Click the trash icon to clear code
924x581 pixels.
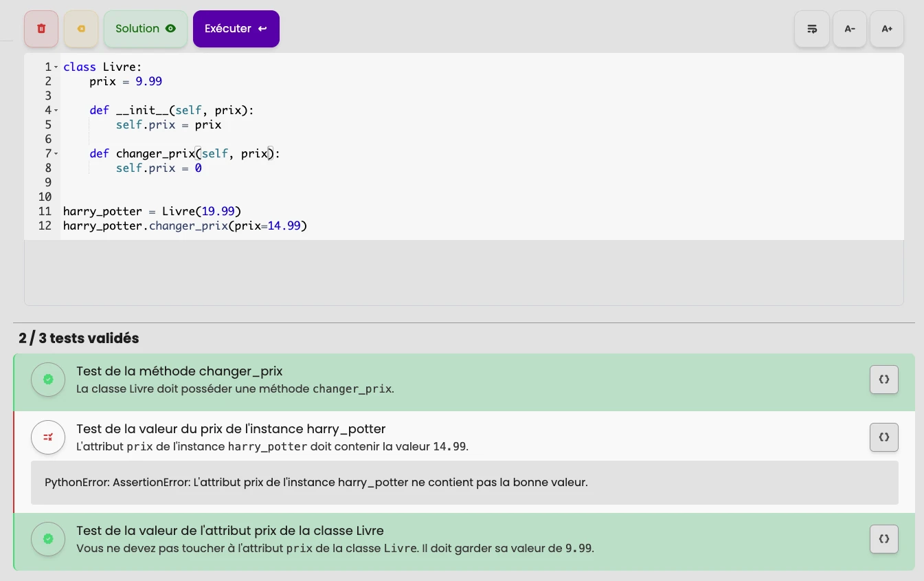point(41,28)
